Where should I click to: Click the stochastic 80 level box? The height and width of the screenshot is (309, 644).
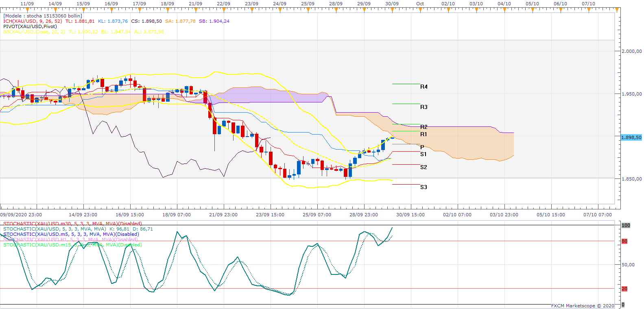[624, 241]
